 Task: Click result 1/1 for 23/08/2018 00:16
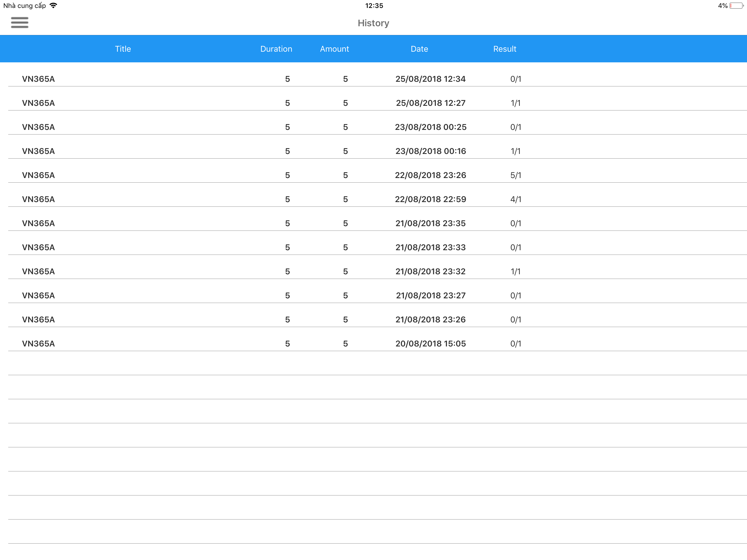tap(516, 151)
